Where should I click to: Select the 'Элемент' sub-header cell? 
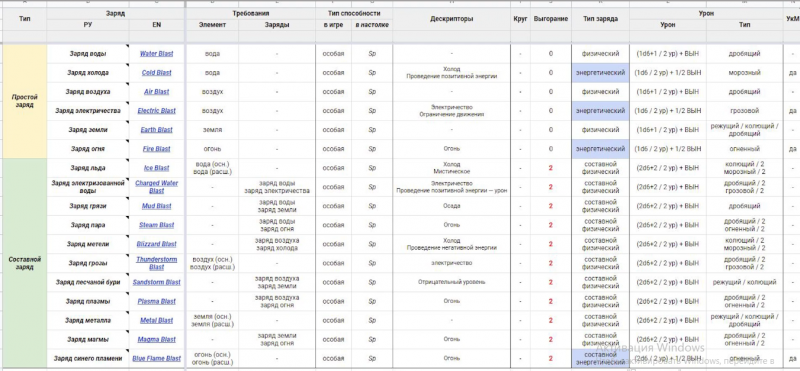[212, 24]
